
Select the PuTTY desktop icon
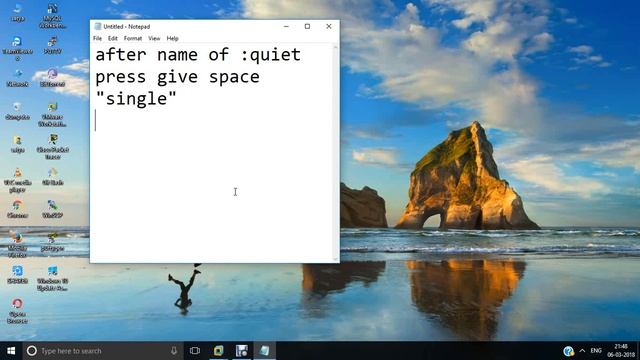pyautogui.click(x=52, y=45)
